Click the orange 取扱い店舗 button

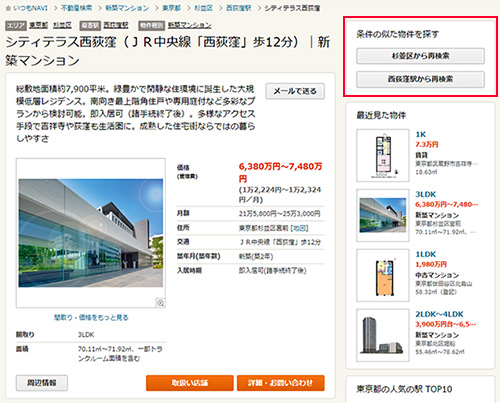coord(190,383)
